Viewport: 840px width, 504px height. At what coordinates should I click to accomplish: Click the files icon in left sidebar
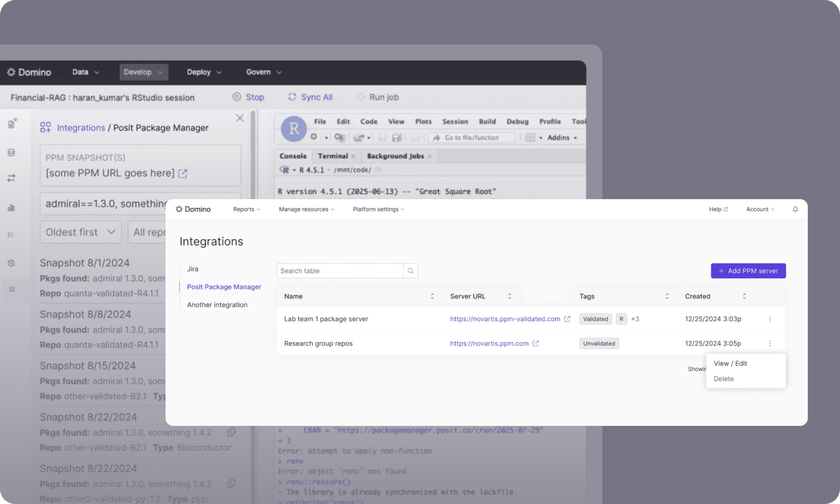(x=11, y=124)
